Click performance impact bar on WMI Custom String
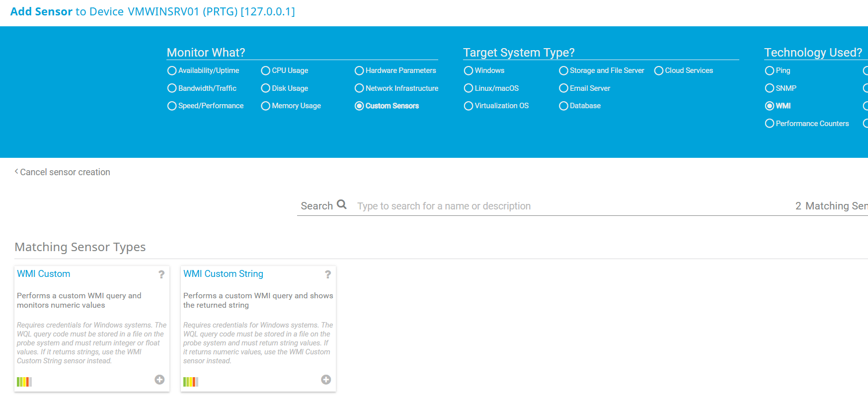Screen dimensions: 868x401 (x=191, y=382)
